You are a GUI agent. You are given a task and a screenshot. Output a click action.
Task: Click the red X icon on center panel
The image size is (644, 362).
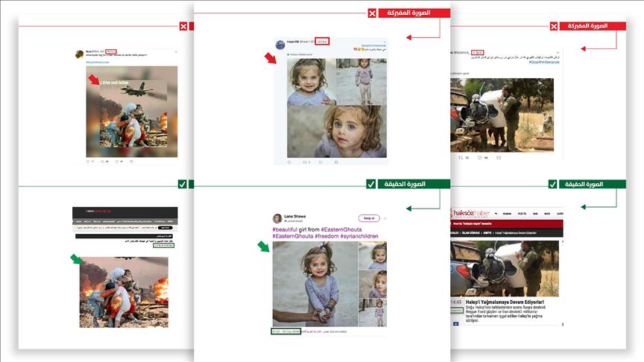372,13
